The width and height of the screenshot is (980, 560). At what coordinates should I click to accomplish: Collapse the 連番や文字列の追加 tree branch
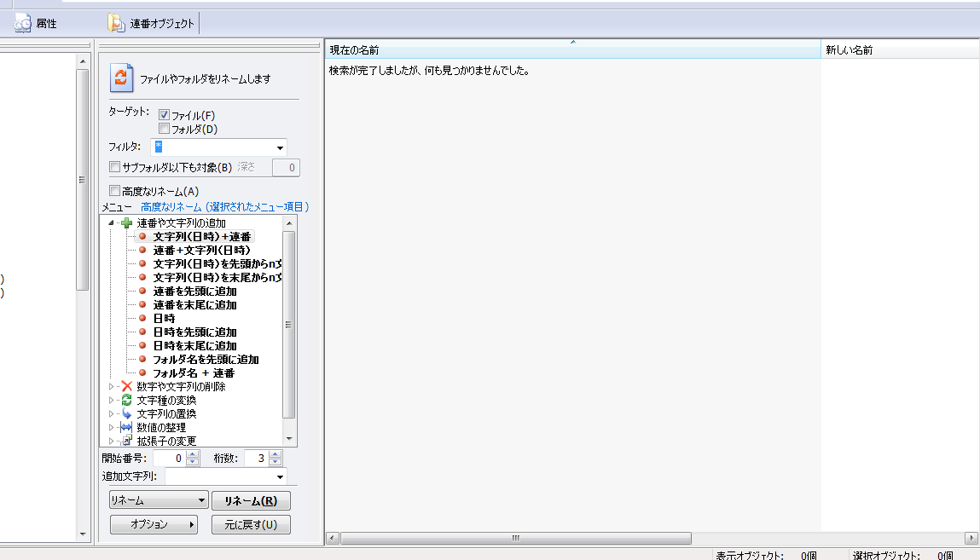pos(111,222)
